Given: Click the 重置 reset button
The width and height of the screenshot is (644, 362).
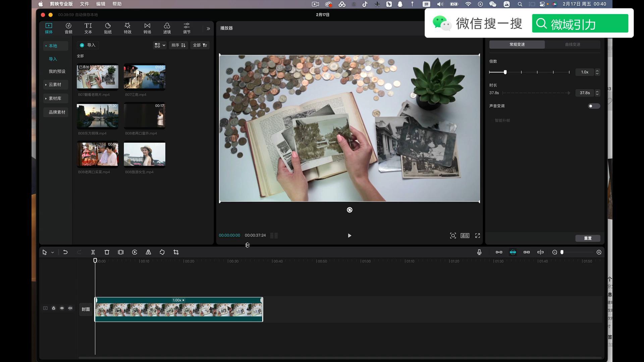Looking at the screenshot, I should pyautogui.click(x=588, y=238).
